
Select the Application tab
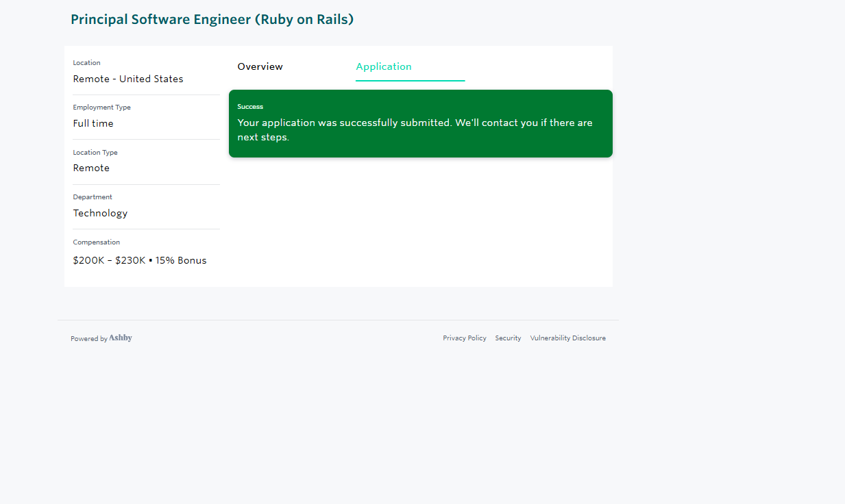tap(384, 66)
